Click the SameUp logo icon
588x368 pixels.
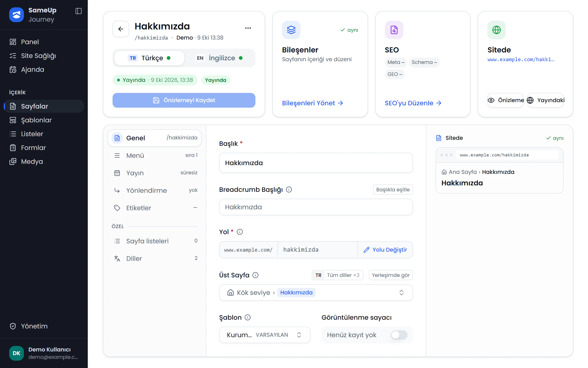(x=16, y=14)
